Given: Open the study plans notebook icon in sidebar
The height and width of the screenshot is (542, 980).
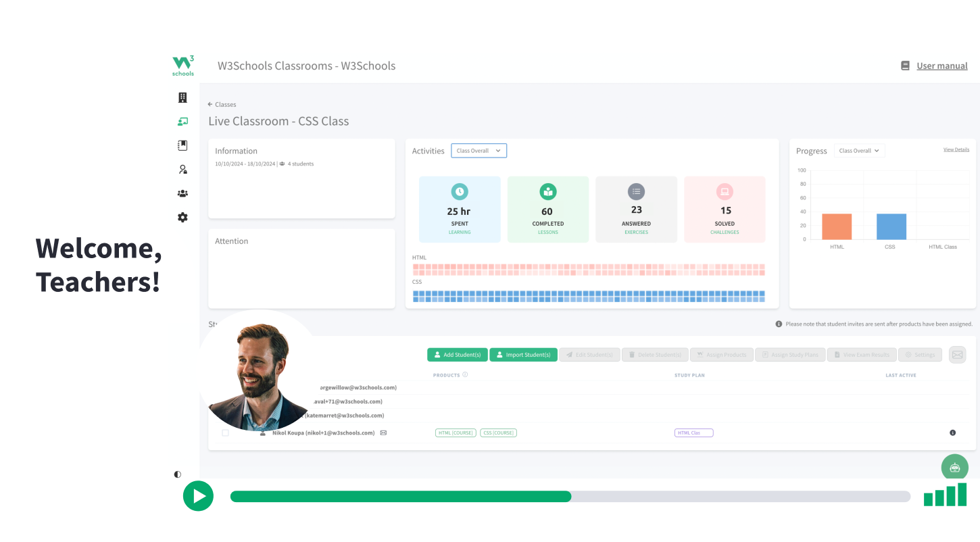Looking at the screenshot, I should (x=182, y=145).
